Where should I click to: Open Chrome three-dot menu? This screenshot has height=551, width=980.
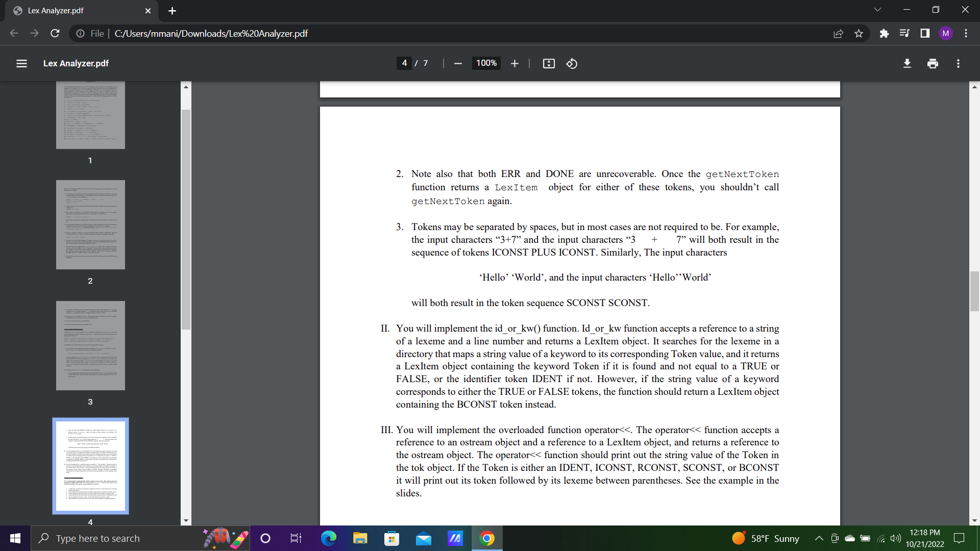(x=966, y=34)
